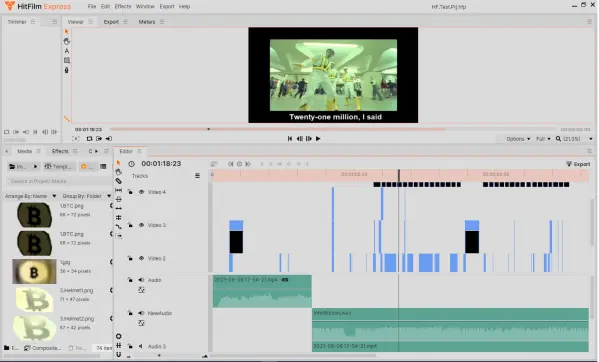
Task: Open the Full quality dropdown
Action: click(543, 139)
